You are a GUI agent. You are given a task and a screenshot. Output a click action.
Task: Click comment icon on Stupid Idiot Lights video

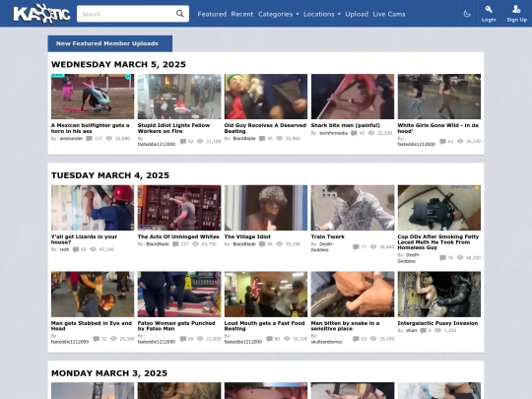[x=183, y=142]
